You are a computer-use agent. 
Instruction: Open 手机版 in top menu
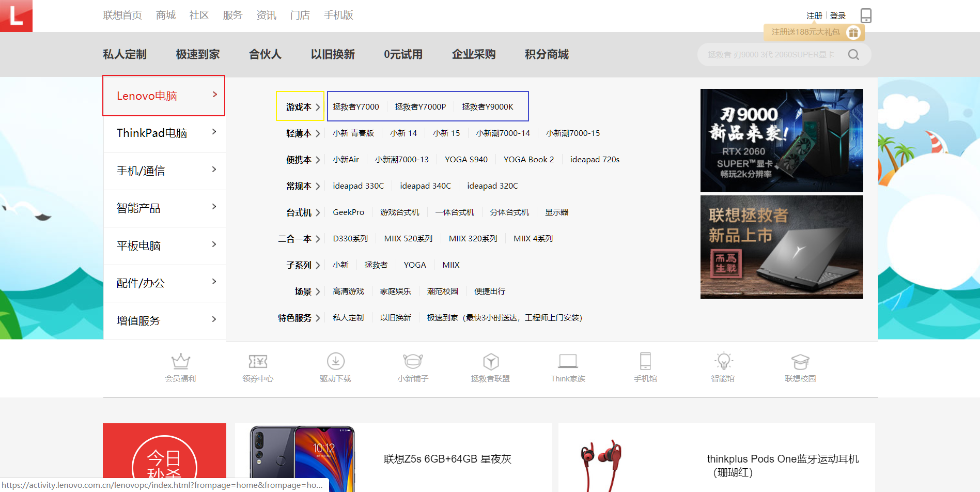coord(338,16)
